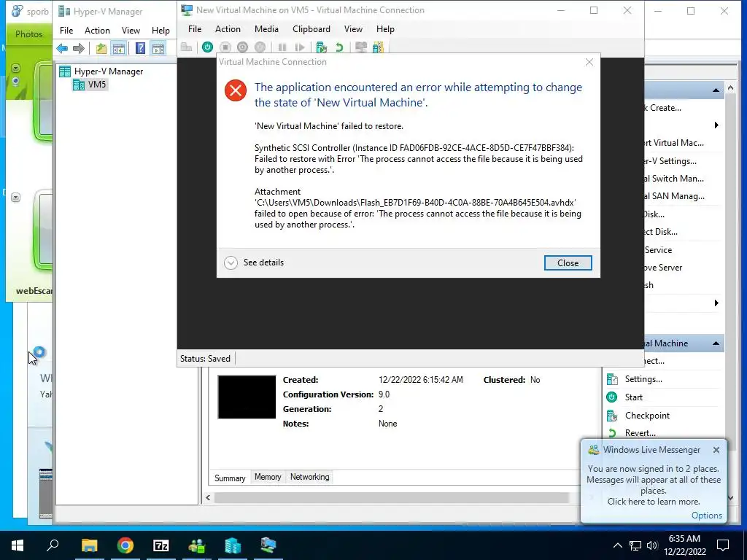Click the network tray icon
The image size is (747, 560).
pyautogui.click(x=635, y=545)
